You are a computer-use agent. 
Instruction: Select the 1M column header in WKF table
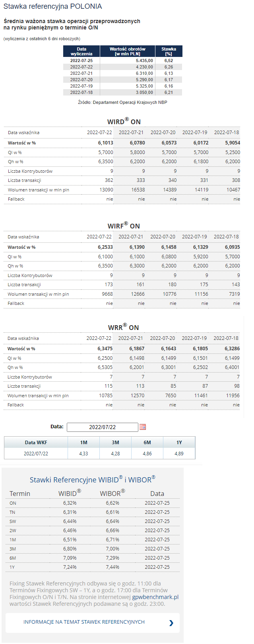tap(83, 443)
